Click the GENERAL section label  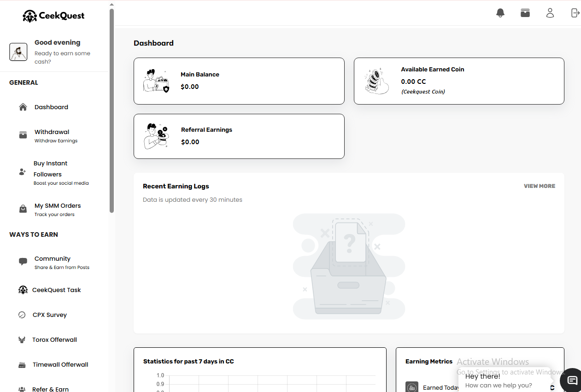(x=23, y=83)
